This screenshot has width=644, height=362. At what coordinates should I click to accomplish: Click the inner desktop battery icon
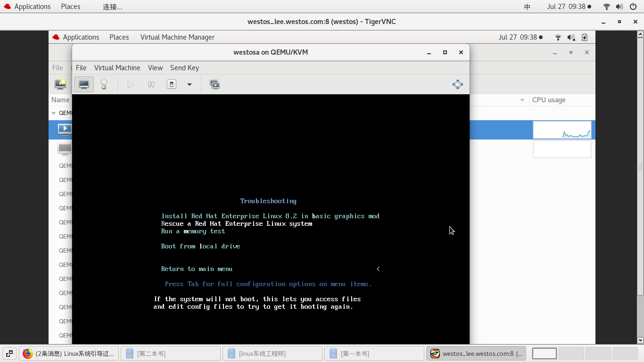coord(585,37)
